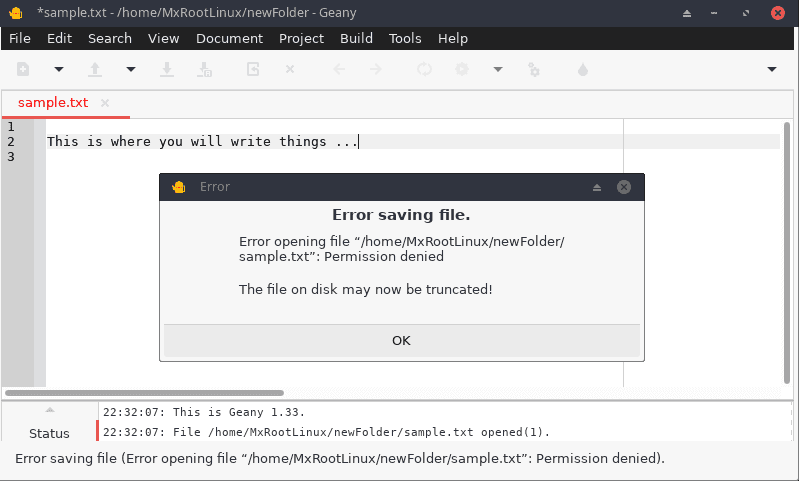799x481 pixels.
Task: Click the Close file X toolbar icon
Action: (290, 69)
